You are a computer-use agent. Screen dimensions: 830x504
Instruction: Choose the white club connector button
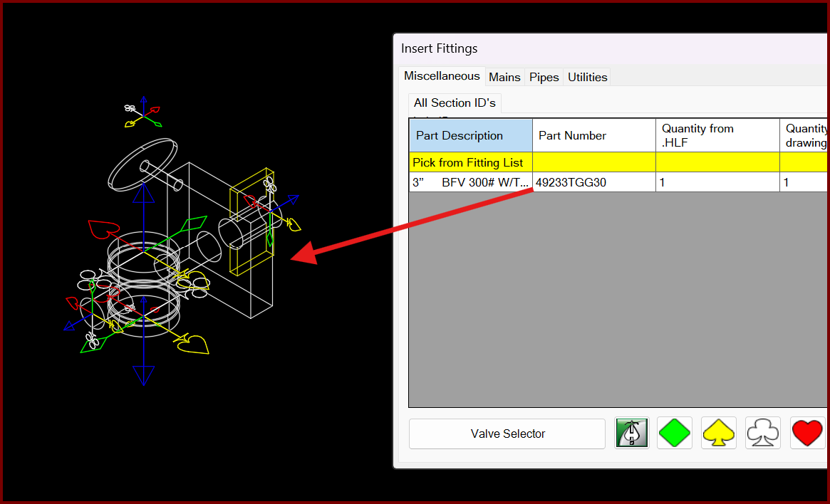tap(763, 433)
